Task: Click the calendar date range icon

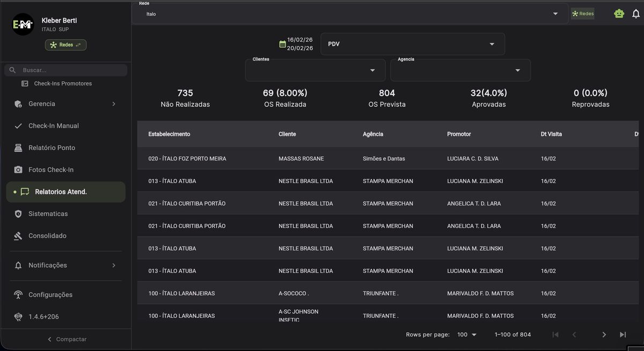Action: tap(282, 44)
